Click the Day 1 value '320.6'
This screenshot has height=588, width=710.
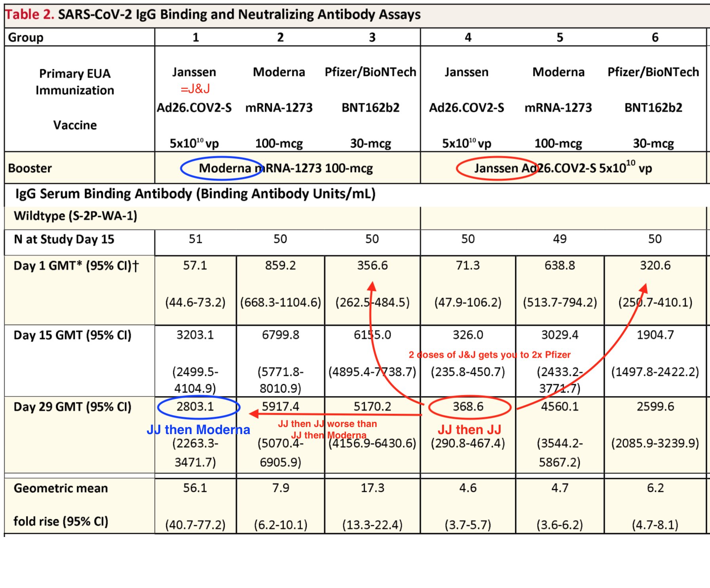point(655,266)
